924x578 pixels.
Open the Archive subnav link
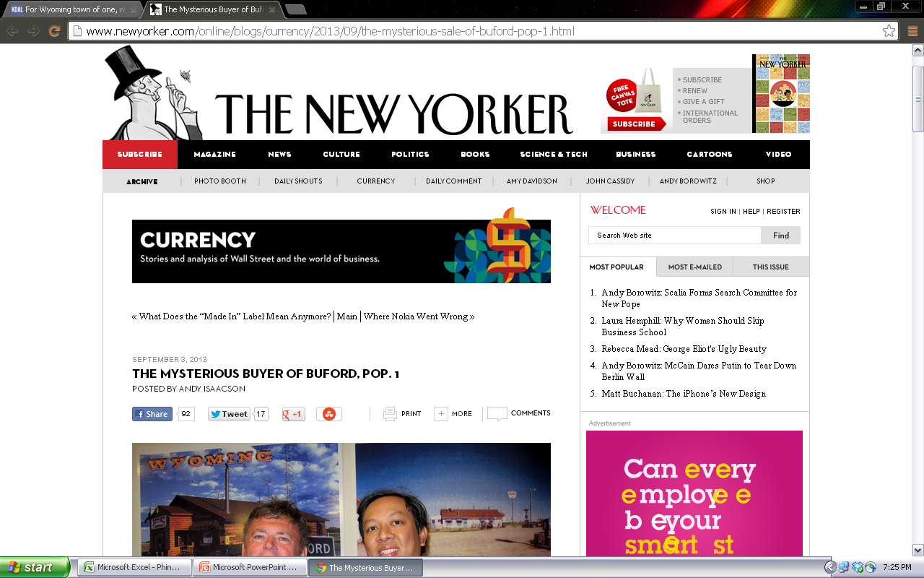(142, 181)
